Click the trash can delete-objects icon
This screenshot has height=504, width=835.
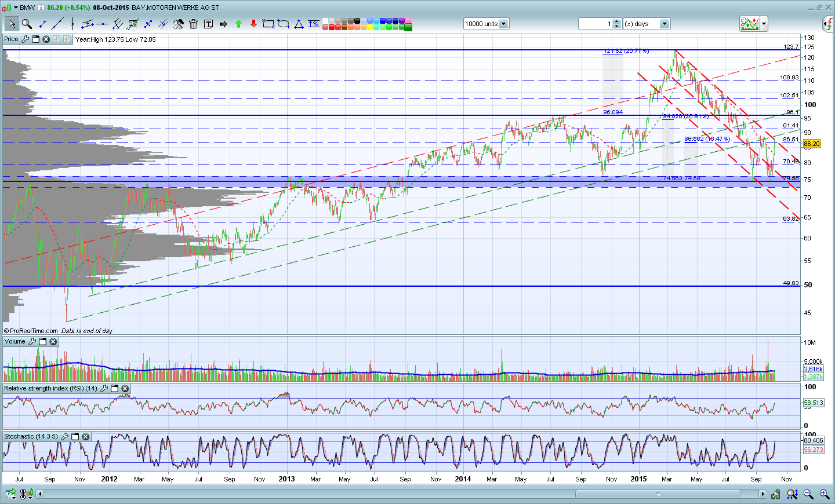tap(193, 24)
